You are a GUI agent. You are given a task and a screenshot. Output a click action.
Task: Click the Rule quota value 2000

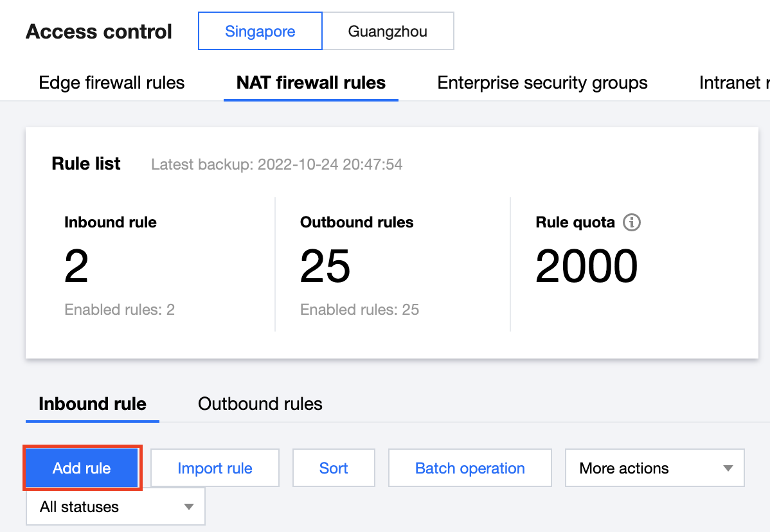586,267
